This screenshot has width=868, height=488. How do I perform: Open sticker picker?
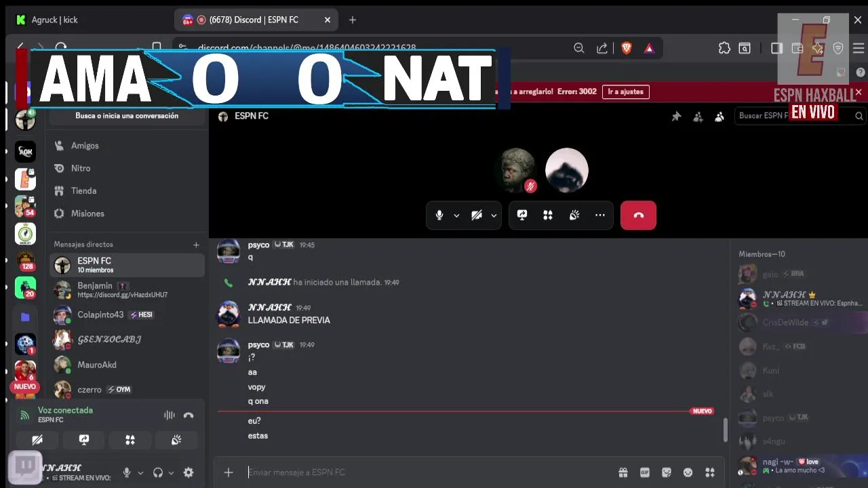(667, 472)
